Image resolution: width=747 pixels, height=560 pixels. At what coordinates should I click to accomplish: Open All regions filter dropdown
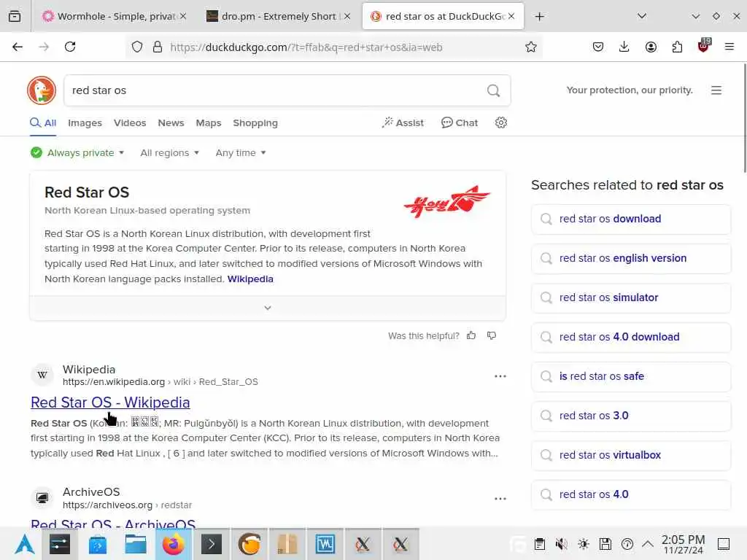tap(169, 153)
